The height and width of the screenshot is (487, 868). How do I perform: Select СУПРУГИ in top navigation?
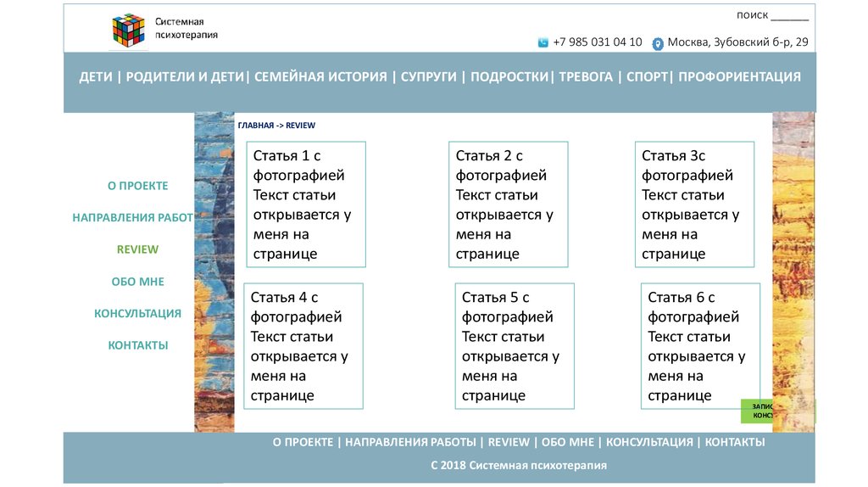pos(428,77)
